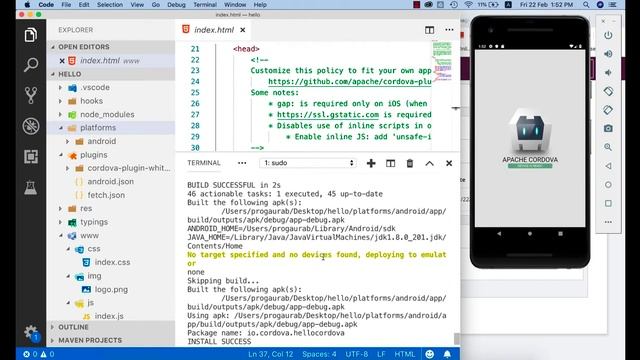Collapse the platforms folder
This screenshot has width=640, height=360.
click(x=60, y=128)
